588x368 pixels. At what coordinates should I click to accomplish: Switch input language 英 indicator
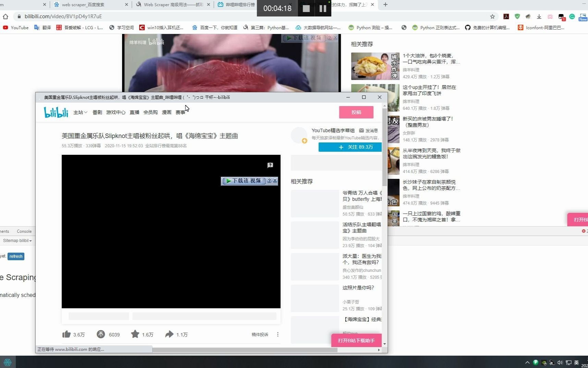(x=576, y=363)
